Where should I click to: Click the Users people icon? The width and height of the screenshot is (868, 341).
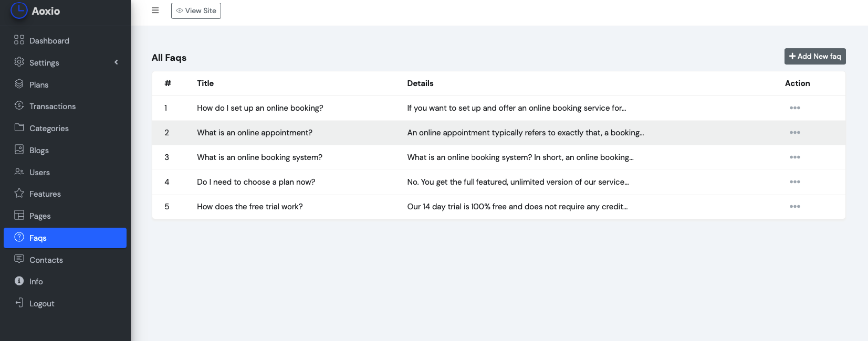tap(19, 172)
